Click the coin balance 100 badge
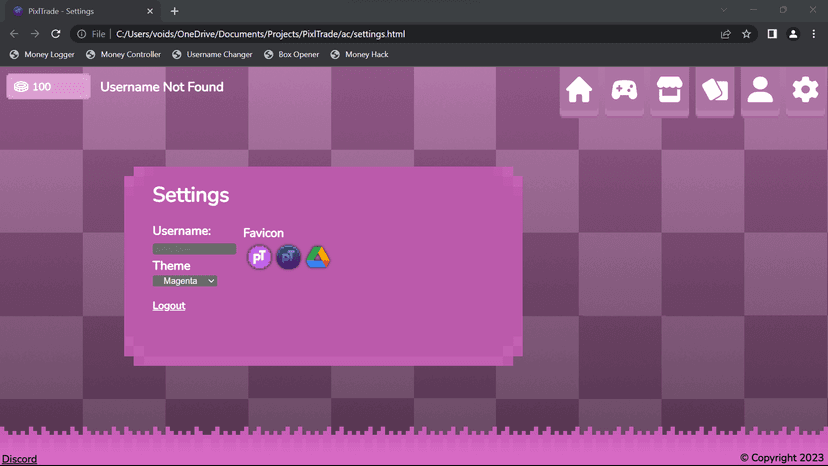This screenshot has height=466, width=828. coord(49,87)
